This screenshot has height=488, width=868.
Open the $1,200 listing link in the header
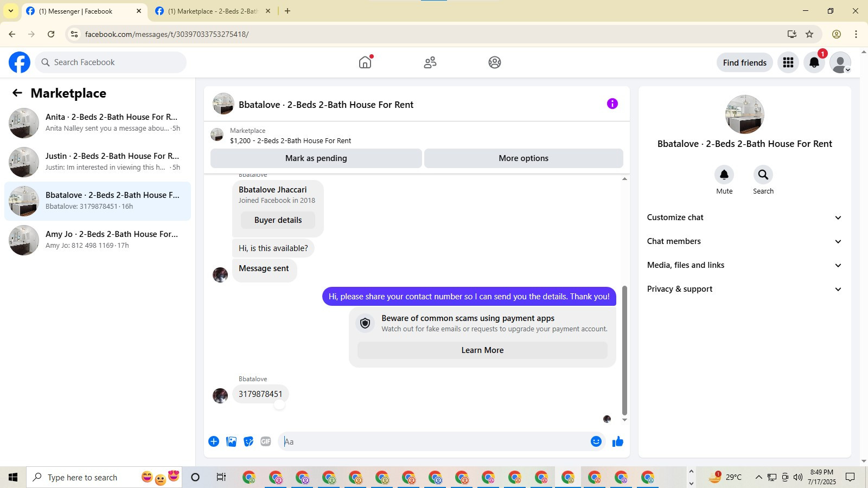pos(290,140)
